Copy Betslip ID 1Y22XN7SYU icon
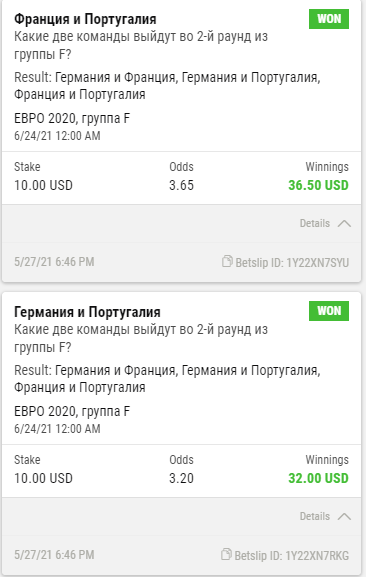 coord(227,261)
